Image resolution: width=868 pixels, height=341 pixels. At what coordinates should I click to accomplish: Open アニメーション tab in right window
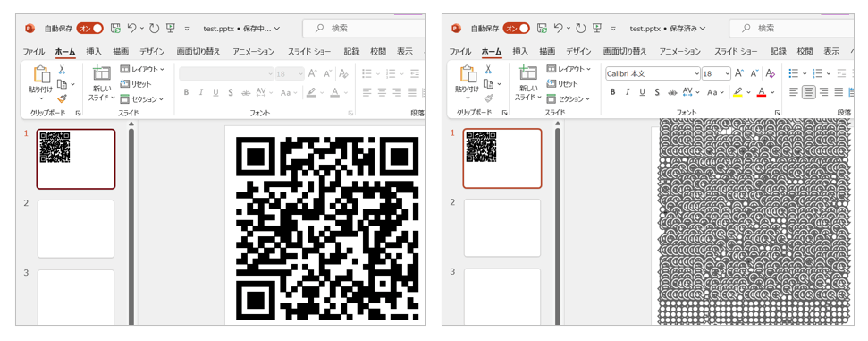[679, 52]
